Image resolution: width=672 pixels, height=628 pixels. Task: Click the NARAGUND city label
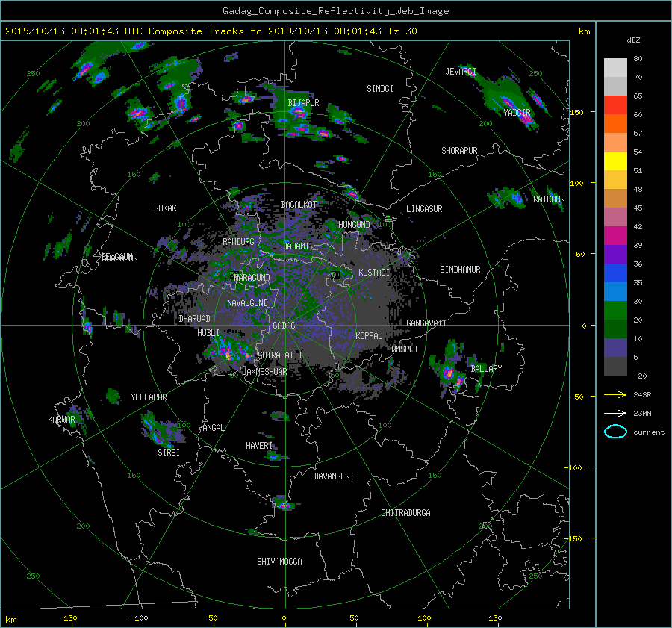(x=252, y=278)
